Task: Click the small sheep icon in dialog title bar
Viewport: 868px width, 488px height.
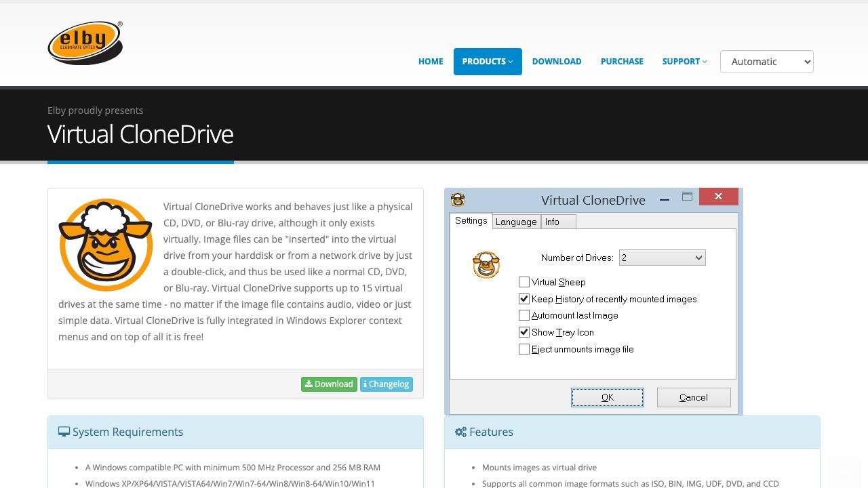Action: point(458,199)
